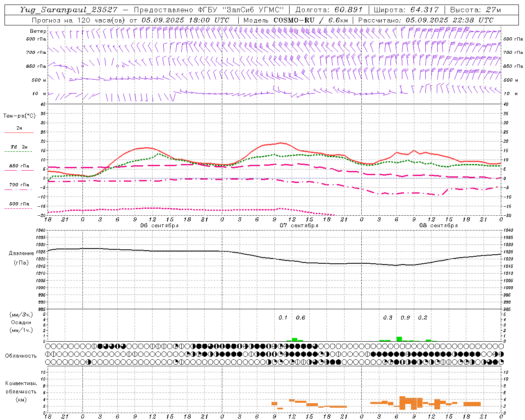525x420 pixels.
Task: Click the Td 2м legend label
Action: point(19,147)
